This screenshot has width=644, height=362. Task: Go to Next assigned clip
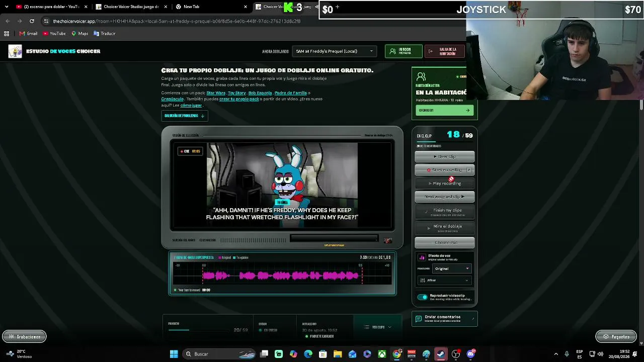(445, 197)
